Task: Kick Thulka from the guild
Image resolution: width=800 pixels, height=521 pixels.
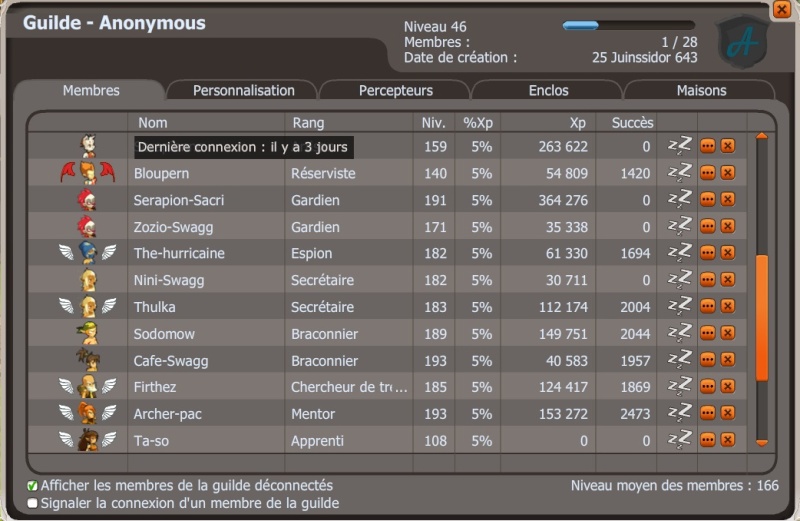Action: [x=728, y=306]
